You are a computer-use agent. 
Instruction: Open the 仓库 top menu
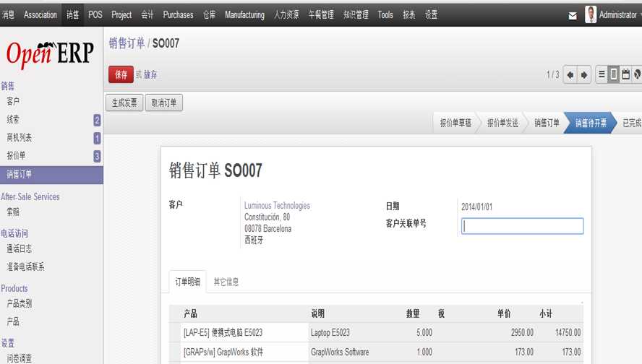coord(209,14)
